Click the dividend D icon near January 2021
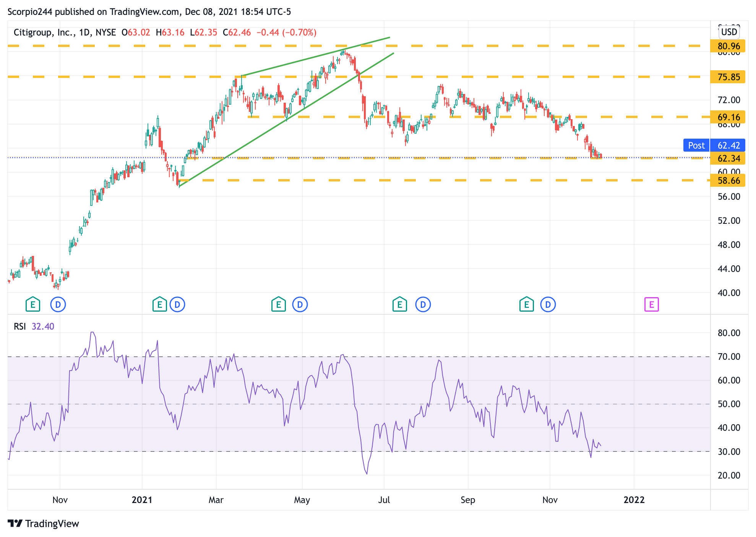Viewport: 756px width, 537px height. point(177,304)
